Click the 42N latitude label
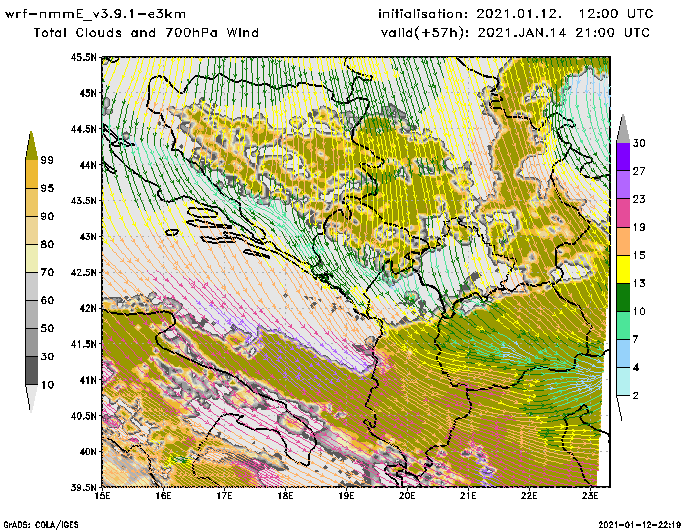The image size is (700, 530). 88,308
